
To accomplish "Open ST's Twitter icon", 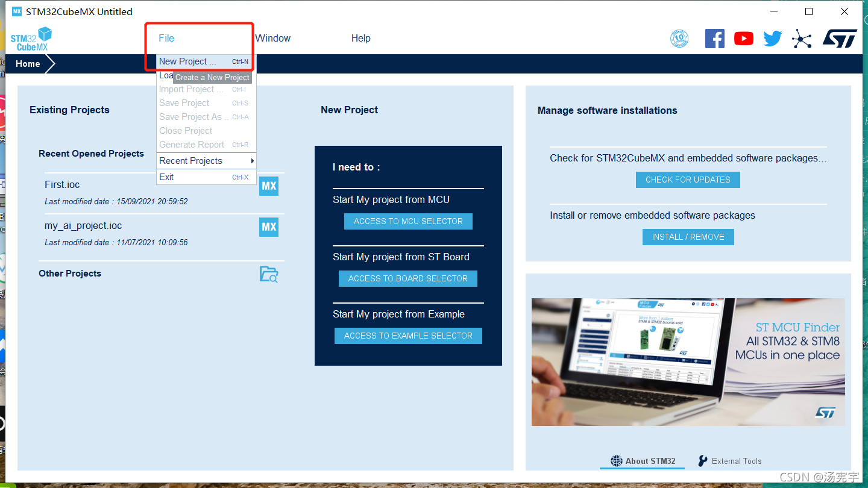I will pos(773,39).
